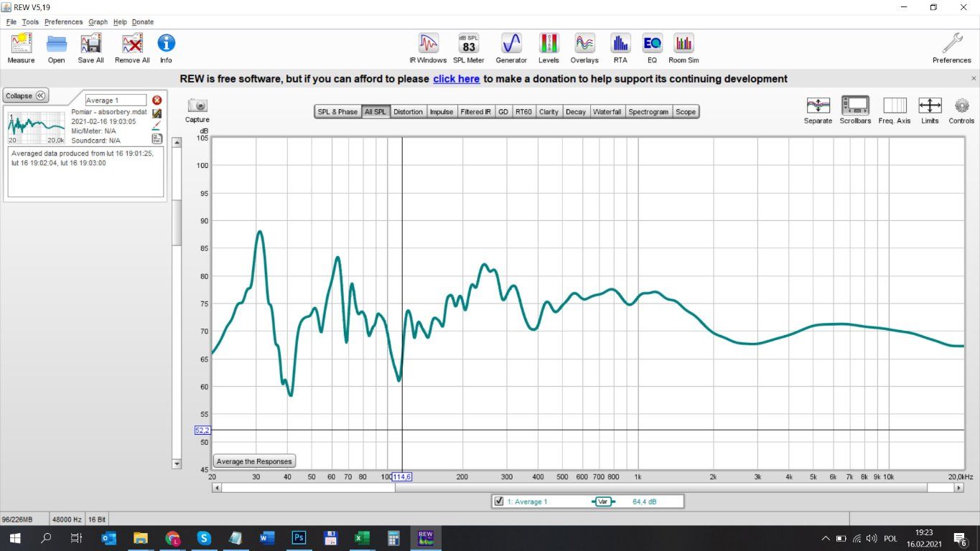Click the horizontal scrollbar right arrow
This screenshot has height=551, width=980.
[x=958, y=488]
